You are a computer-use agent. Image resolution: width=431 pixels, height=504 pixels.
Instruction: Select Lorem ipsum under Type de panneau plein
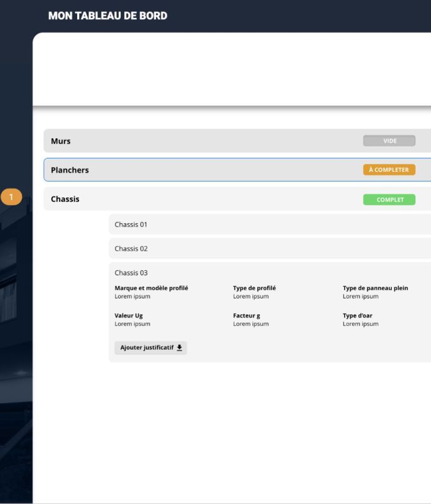(361, 297)
